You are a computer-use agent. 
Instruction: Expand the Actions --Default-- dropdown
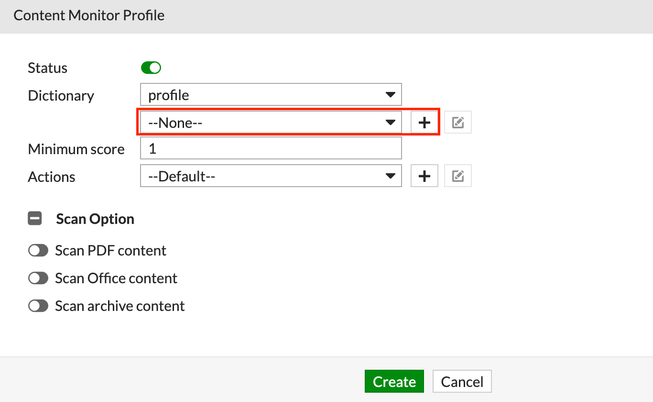click(x=270, y=176)
